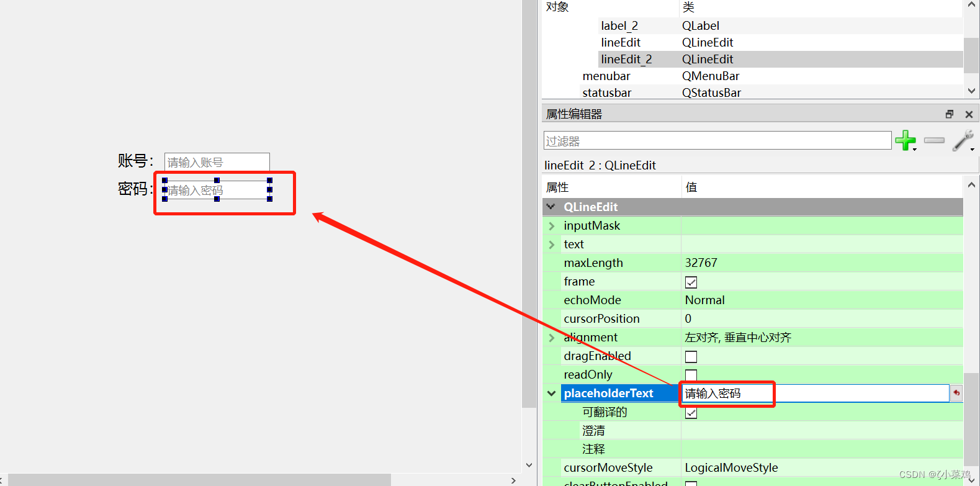980x486 pixels.
Task: Select the 请输入密码 line edit on the form
Action: [217, 190]
